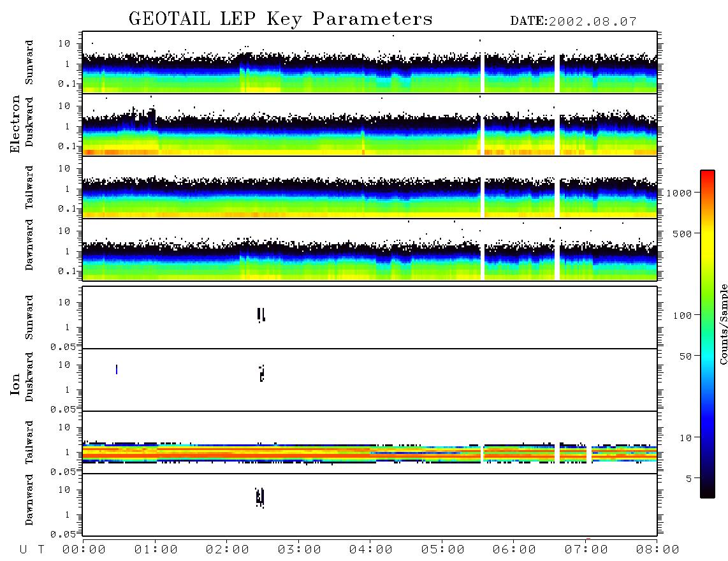The width and height of the screenshot is (728, 561).
Task: Select the Ion 'Sunward' axis label
Action: 29,317
